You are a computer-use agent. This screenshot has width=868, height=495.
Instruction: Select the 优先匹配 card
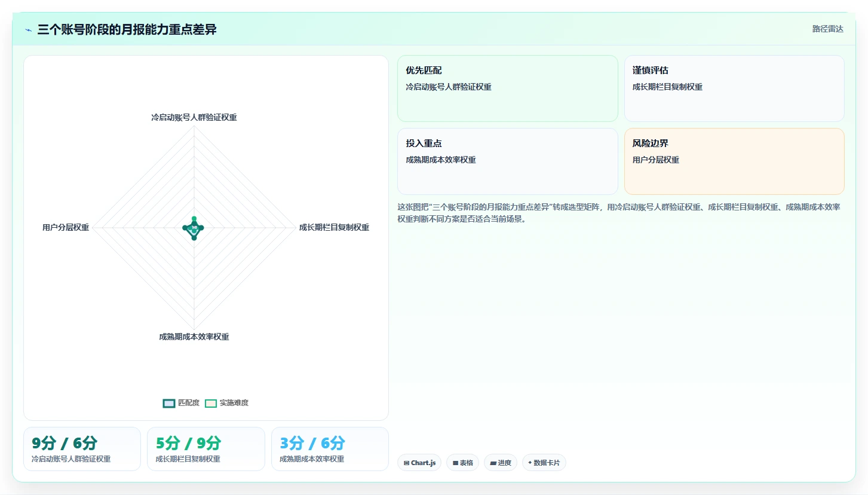coord(507,88)
